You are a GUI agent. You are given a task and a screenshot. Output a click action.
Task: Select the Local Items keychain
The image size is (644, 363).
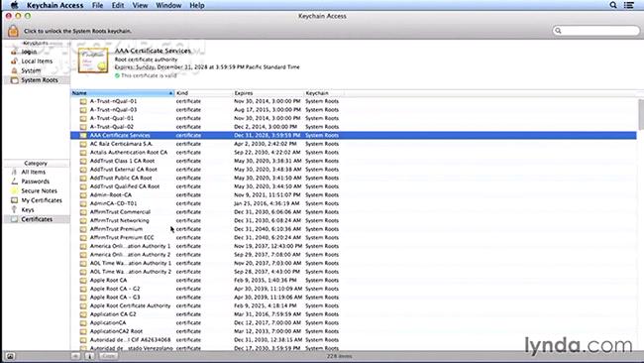pos(37,61)
